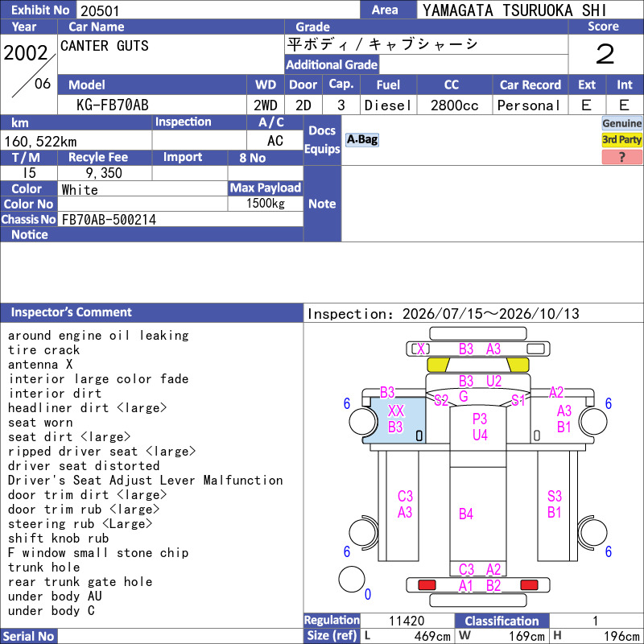The image size is (644, 644).
Task: Click the spare tire marked 0
Action: coord(352,579)
